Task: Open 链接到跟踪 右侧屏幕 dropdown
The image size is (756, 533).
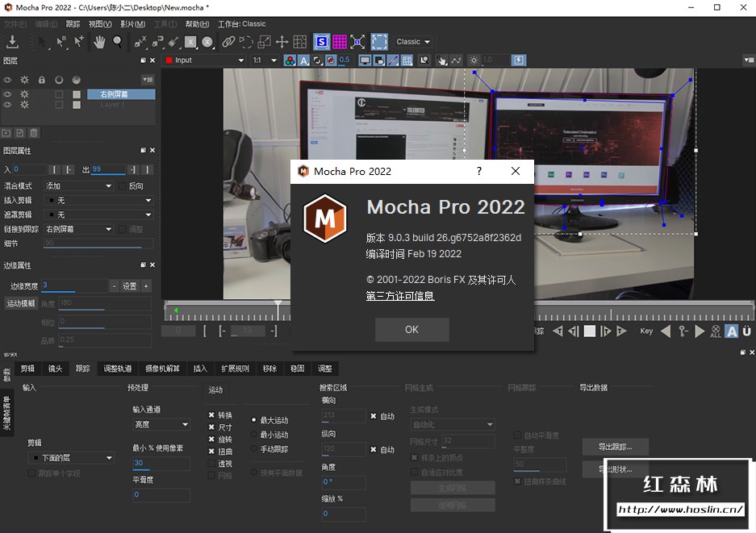Action: (78, 229)
